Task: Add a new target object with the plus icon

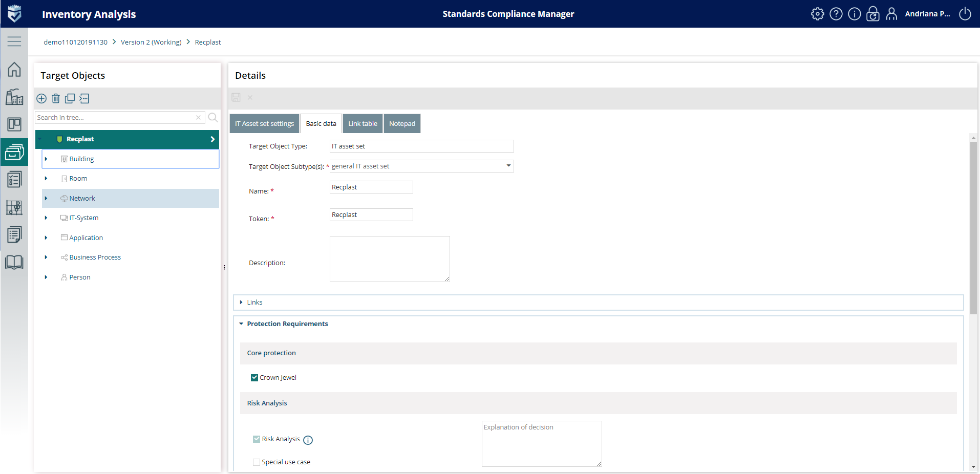Action: pos(41,98)
